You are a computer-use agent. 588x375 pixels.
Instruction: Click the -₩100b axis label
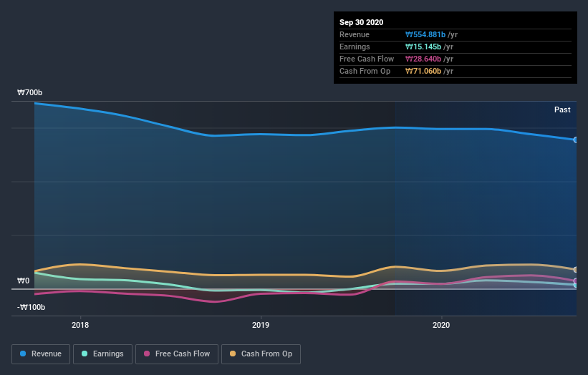click(x=31, y=307)
